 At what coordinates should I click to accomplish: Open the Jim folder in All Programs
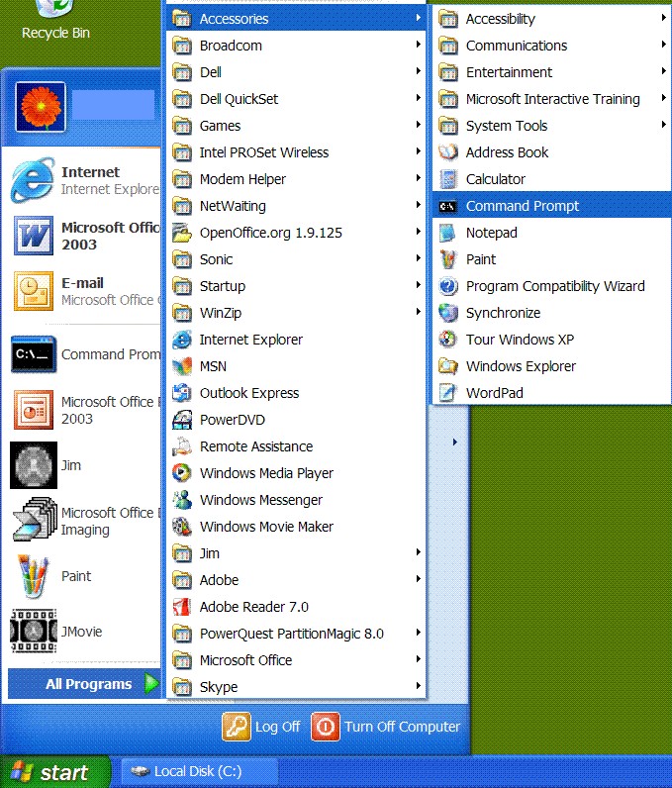[x=296, y=553]
